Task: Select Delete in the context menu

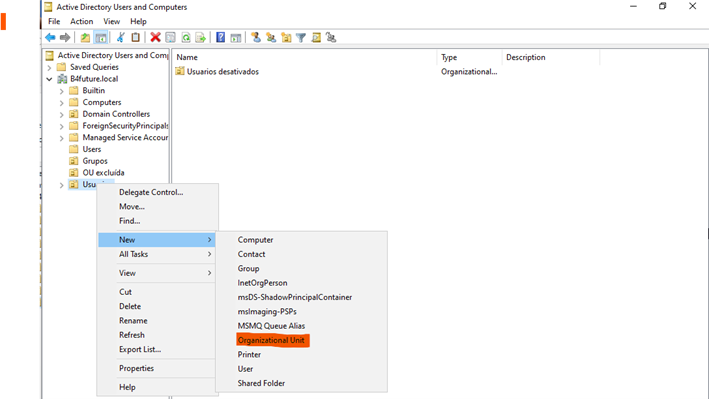Action: pos(157,306)
